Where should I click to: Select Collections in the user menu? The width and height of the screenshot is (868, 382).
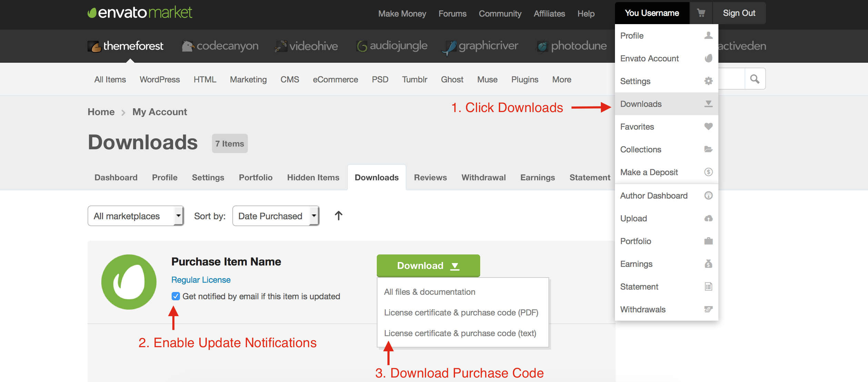tap(666, 149)
